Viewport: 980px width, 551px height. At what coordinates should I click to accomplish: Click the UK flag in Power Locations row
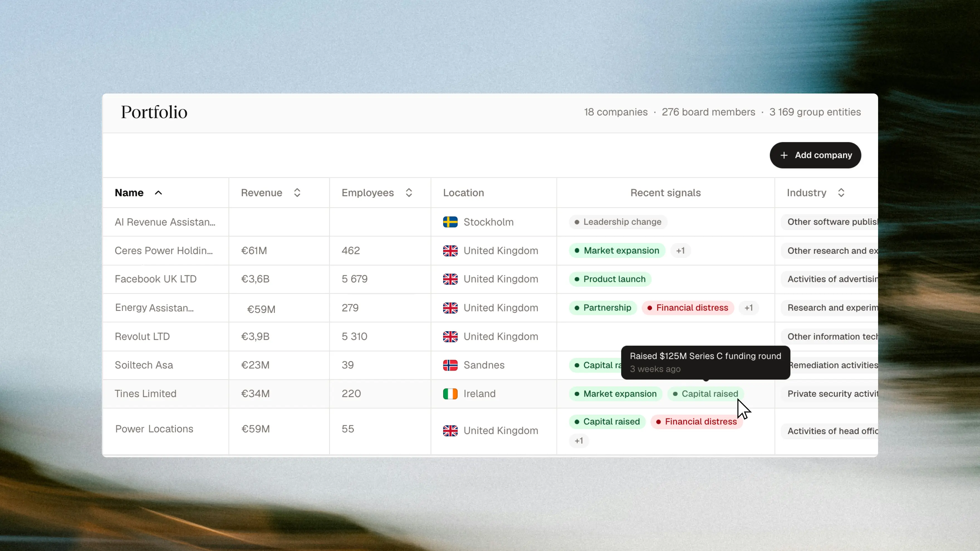450,431
